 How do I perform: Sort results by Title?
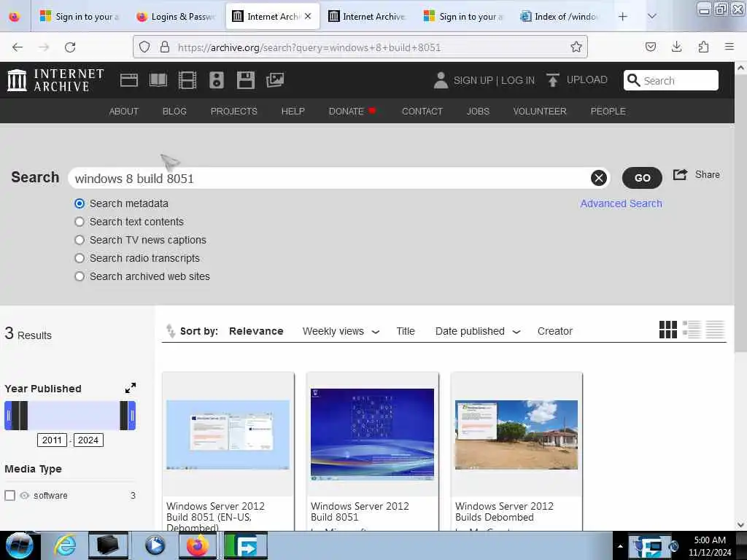(x=406, y=332)
